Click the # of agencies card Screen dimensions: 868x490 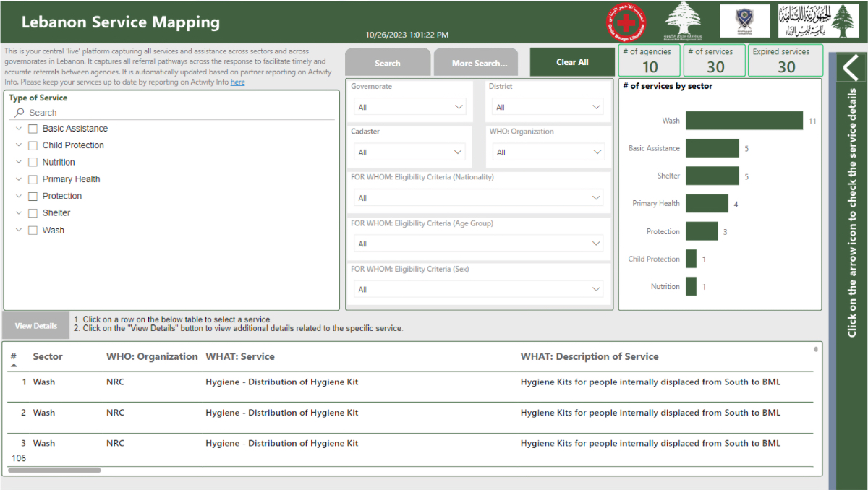click(650, 61)
